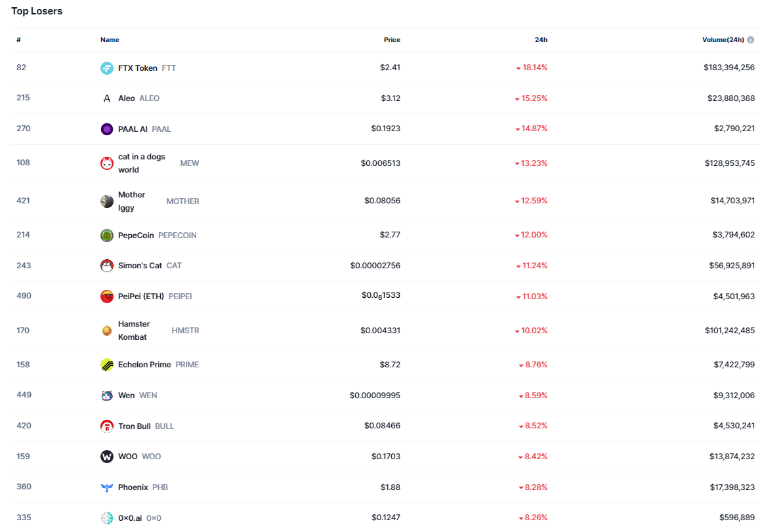This screenshot has height=532, width=783.
Task: Sort the list by Name header
Action: pos(110,40)
